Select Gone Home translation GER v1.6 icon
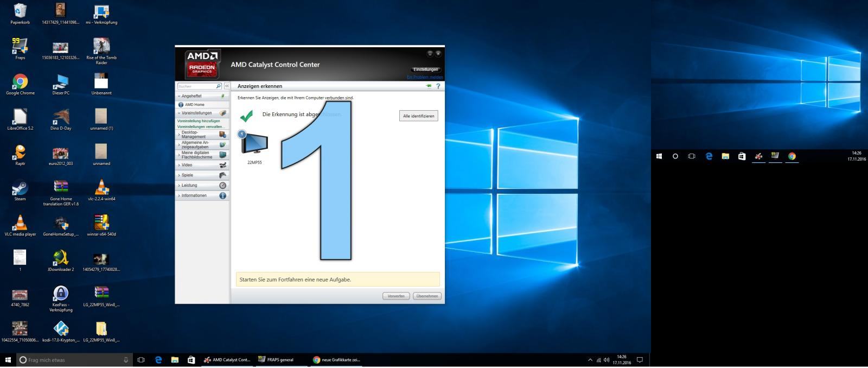868x368 pixels. click(x=61, y=193)
